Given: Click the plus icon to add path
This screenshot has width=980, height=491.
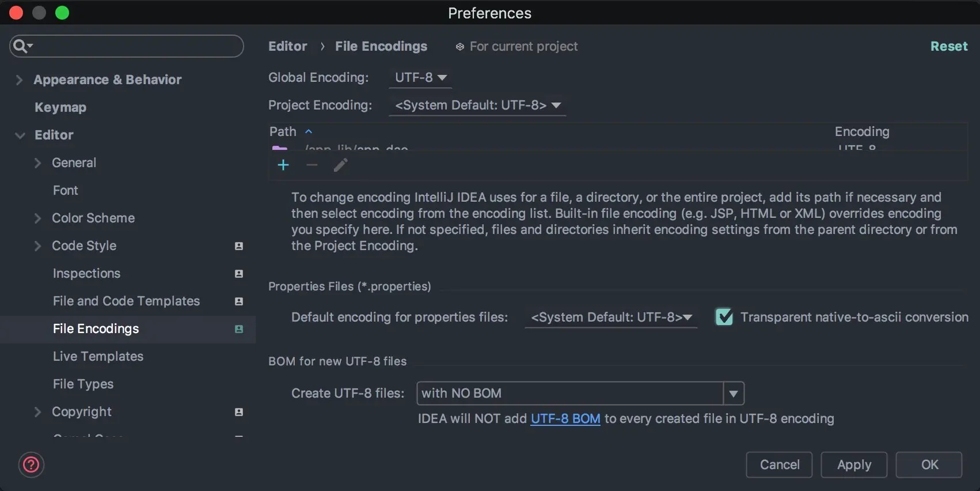Looking at the screenshot, I should point(283,165).
